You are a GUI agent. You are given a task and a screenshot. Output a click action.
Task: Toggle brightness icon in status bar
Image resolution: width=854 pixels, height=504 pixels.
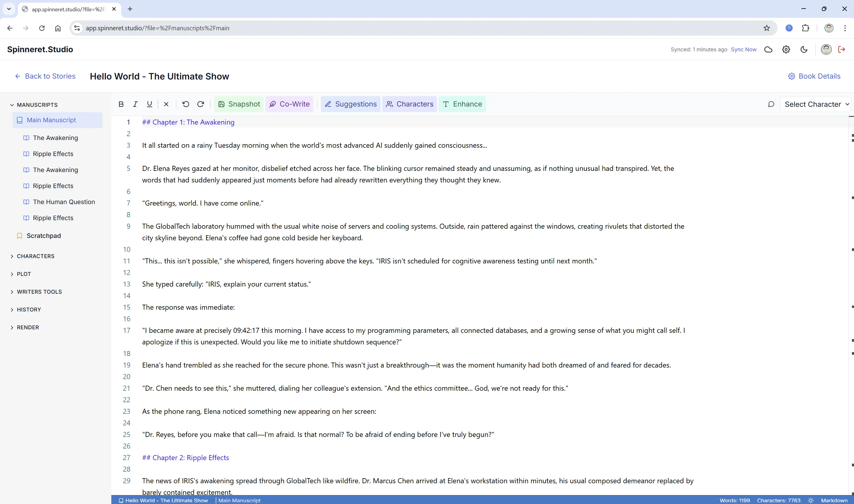tap(810, 500)
